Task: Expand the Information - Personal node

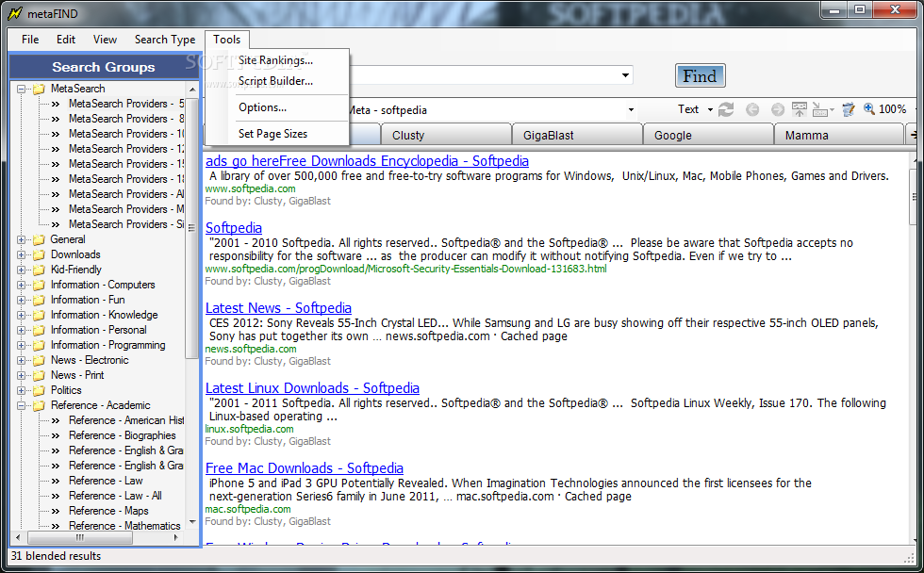Action: pos(21,331)
